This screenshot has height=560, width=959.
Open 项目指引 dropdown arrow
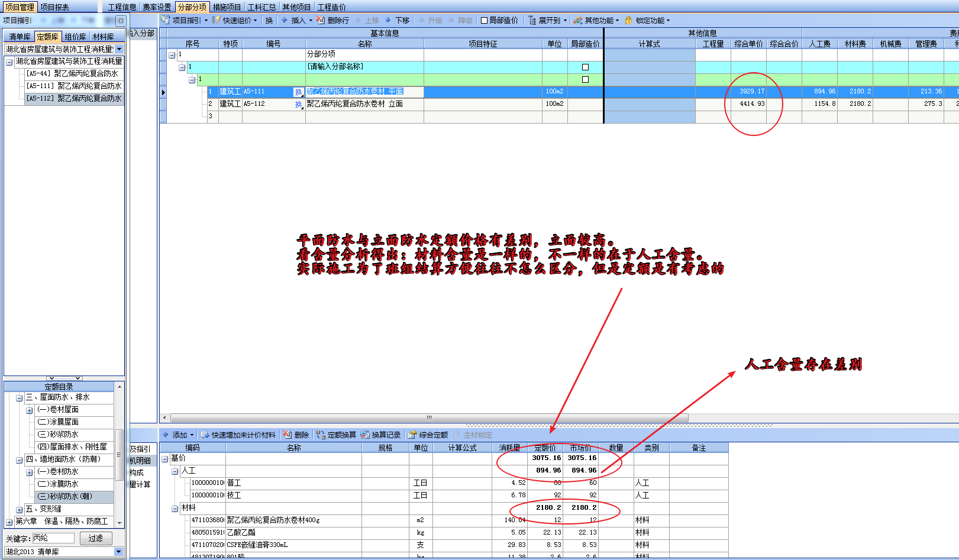click(206, 21)
